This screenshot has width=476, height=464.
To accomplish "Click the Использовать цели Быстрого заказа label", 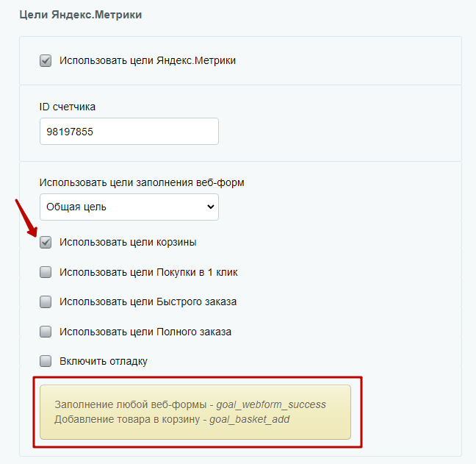I will pyautogui.click(x=148, y=301).
